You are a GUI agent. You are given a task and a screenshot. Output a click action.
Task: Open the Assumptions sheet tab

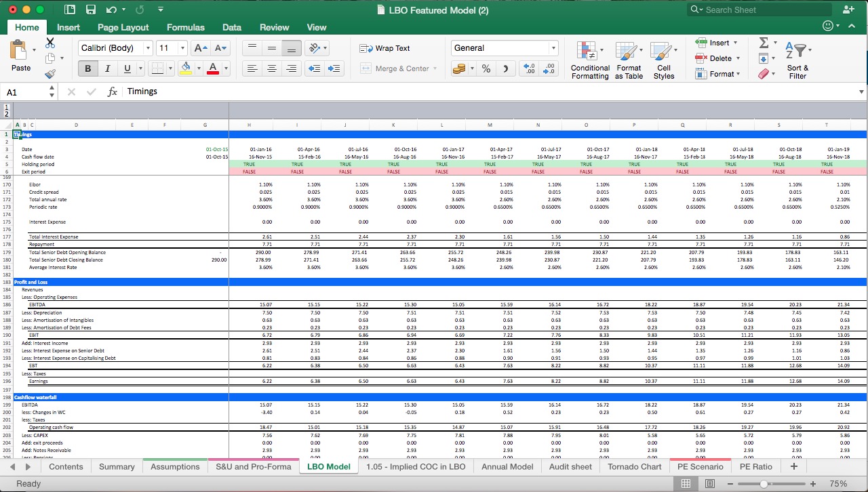click(175, 466)
